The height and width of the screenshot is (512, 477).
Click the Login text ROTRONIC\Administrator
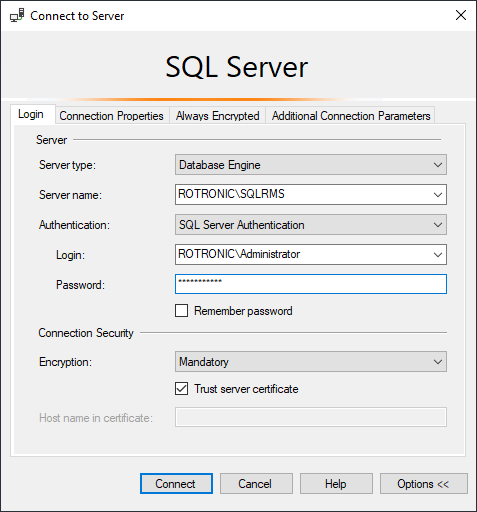tap(239, 254)
